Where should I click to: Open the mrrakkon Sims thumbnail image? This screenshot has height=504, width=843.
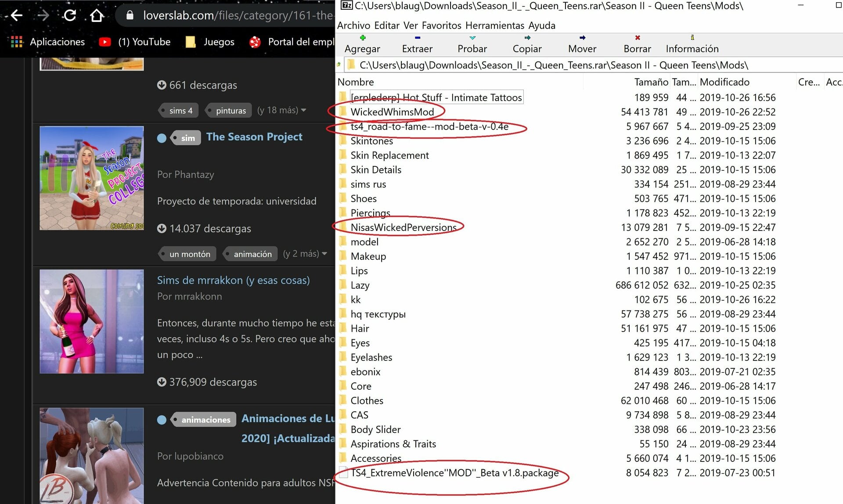coord(91,321)
